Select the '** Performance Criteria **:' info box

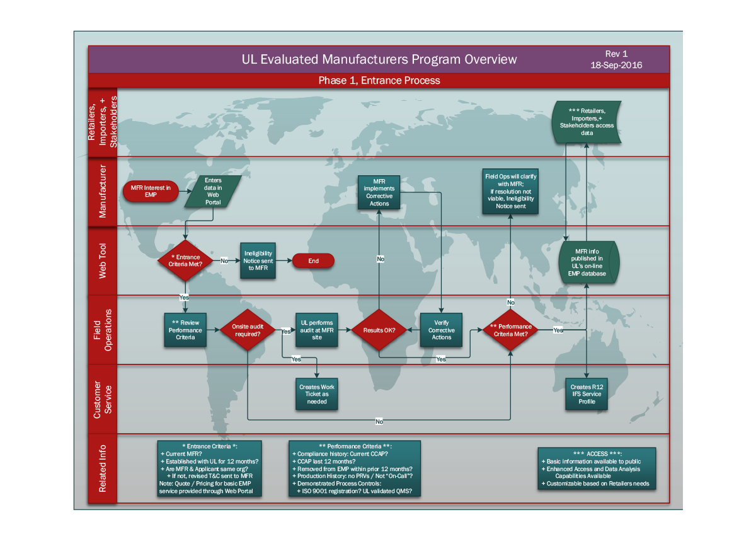[x=355, y=469]
